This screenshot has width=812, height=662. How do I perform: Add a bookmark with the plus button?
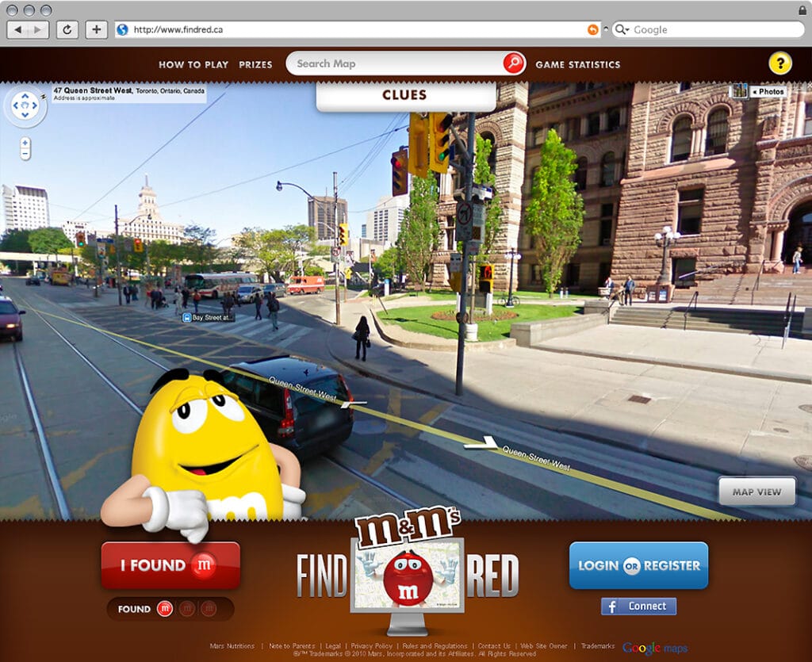pos(96,29)
